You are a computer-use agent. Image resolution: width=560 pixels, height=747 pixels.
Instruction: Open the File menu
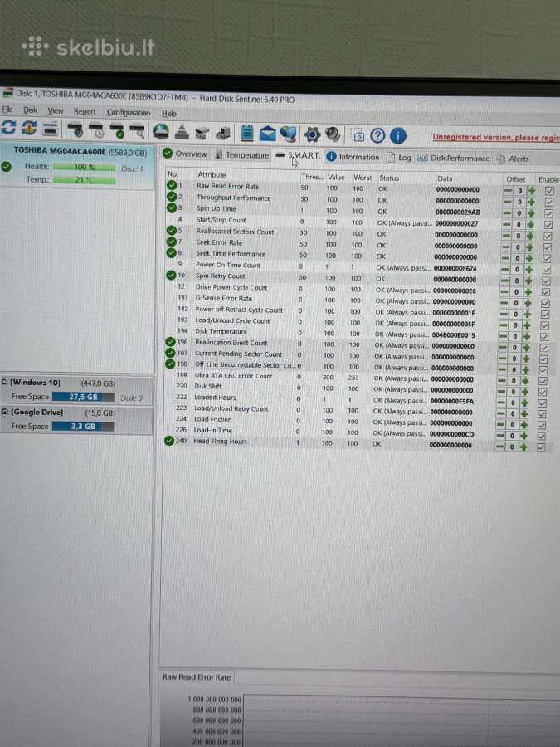click(x=7, y=110)
